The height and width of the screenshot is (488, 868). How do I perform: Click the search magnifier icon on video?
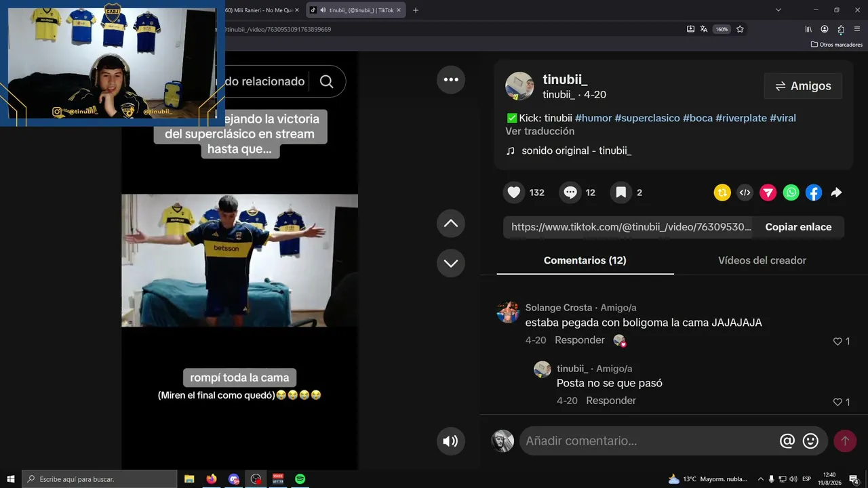click(326, 81)
